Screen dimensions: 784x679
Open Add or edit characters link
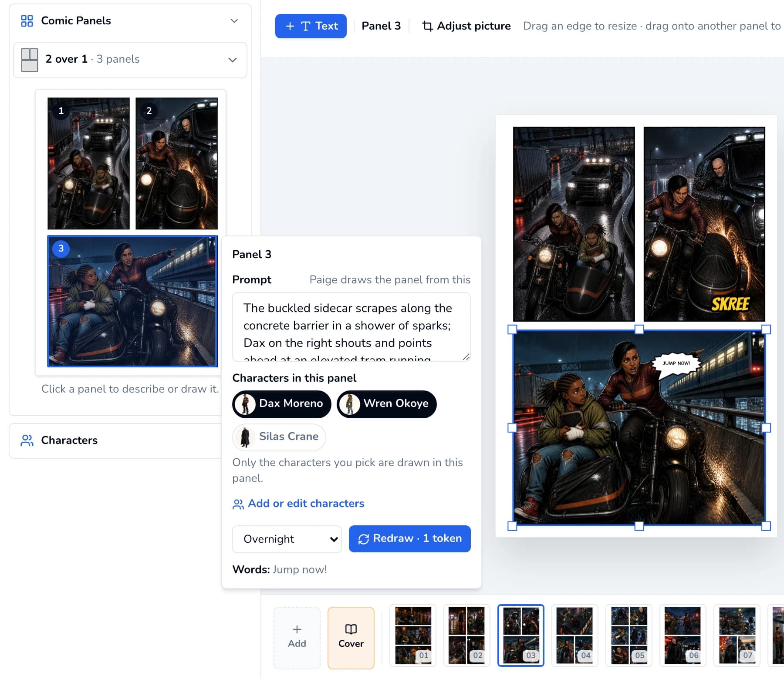point(298,504)
